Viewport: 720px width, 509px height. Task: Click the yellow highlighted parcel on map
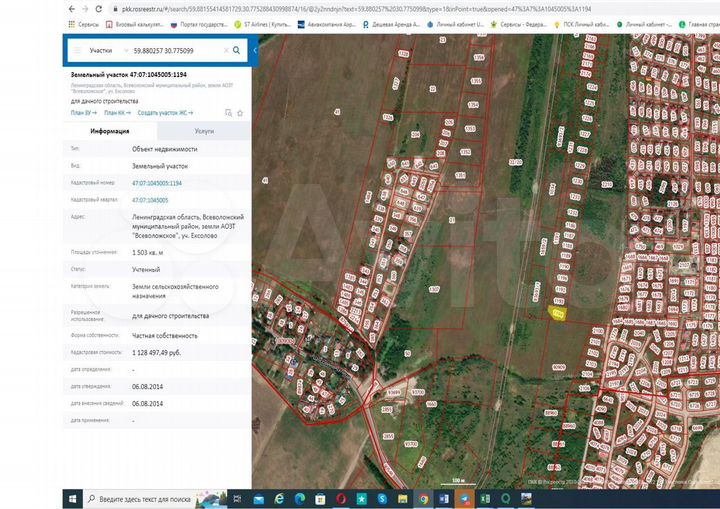coord(558,314)
